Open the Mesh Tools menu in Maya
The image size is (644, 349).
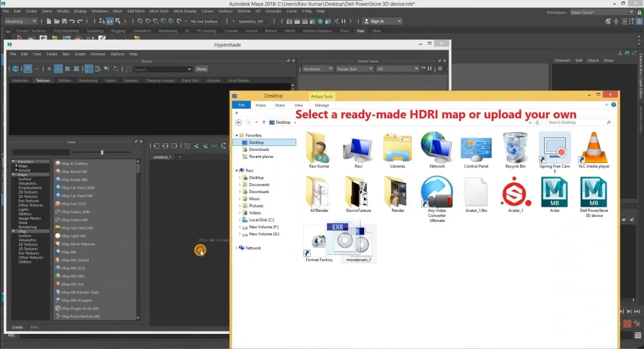pyautogui.click(x=159, y=11)
